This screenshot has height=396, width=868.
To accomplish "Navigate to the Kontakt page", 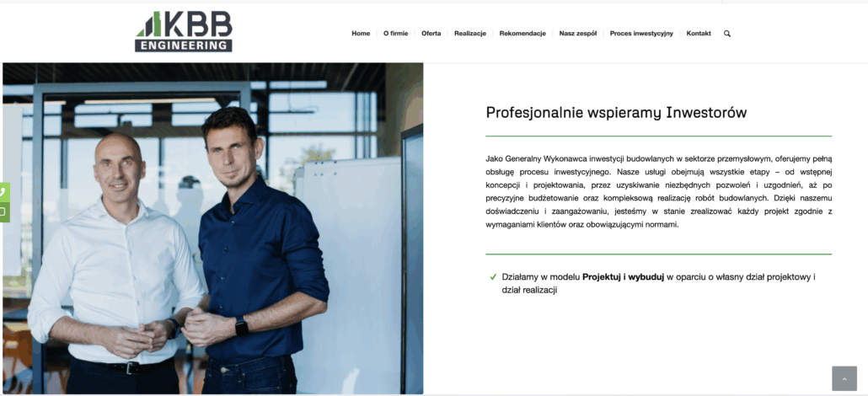I will [698, 34].
